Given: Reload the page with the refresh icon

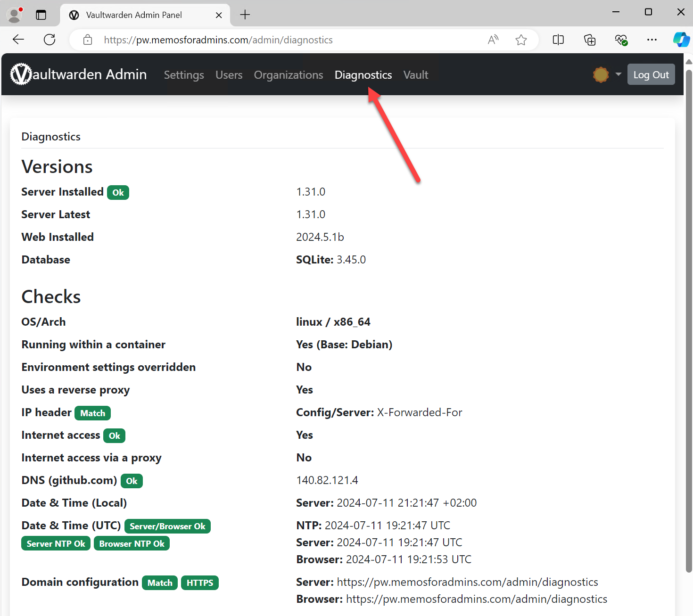Looking at the screenshot, I should (x=49, y=40).
